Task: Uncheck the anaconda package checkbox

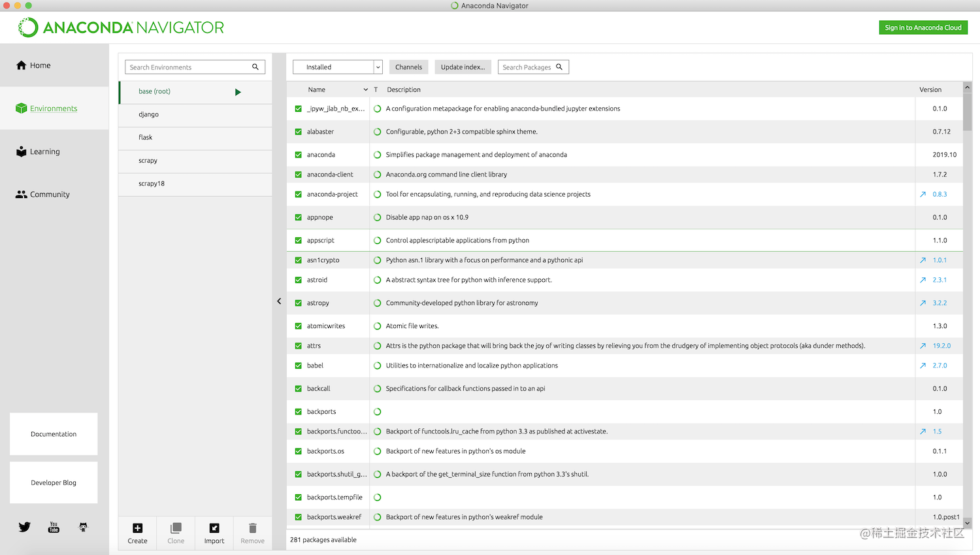Action: [299, 155]
